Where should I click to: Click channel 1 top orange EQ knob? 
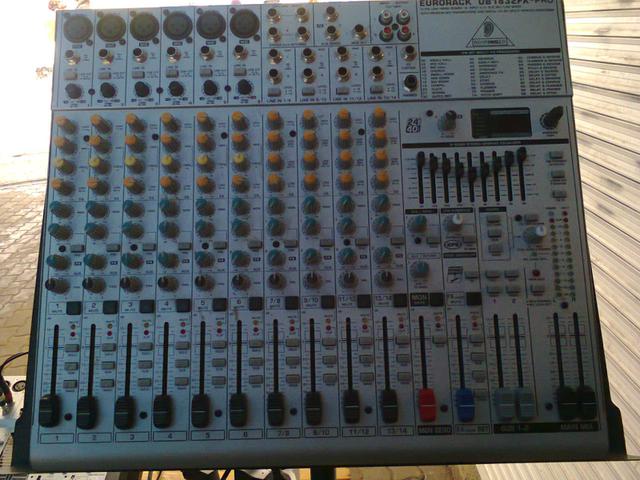click(x=65, y=125)
